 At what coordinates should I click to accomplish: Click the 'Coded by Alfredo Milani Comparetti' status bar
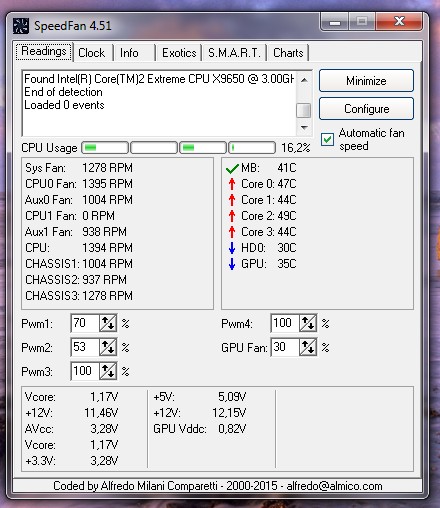[218, 486]
